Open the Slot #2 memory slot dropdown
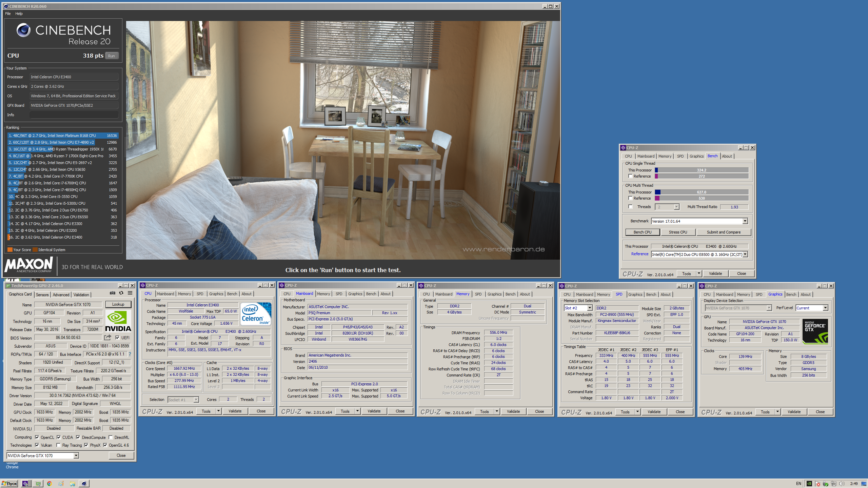This screenshot has height=488, width=868. (x=578, y=308)
